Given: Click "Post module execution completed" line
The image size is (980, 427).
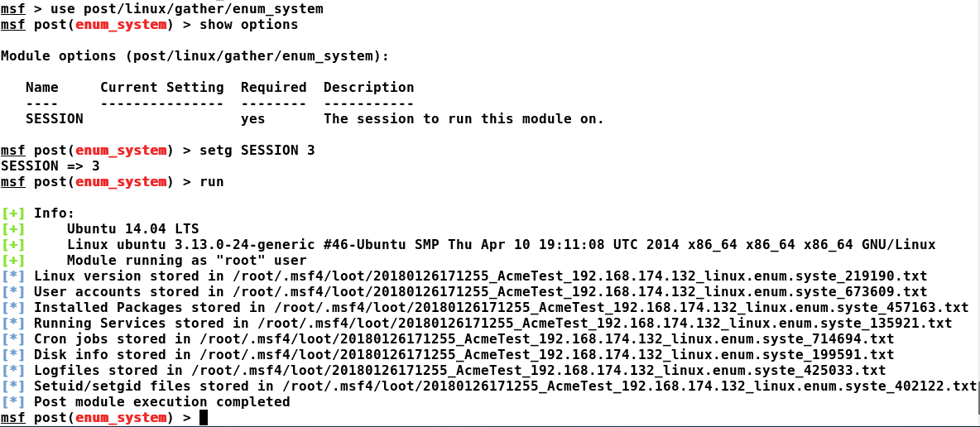Looking at the screenshot, I should tap(162, 401).
